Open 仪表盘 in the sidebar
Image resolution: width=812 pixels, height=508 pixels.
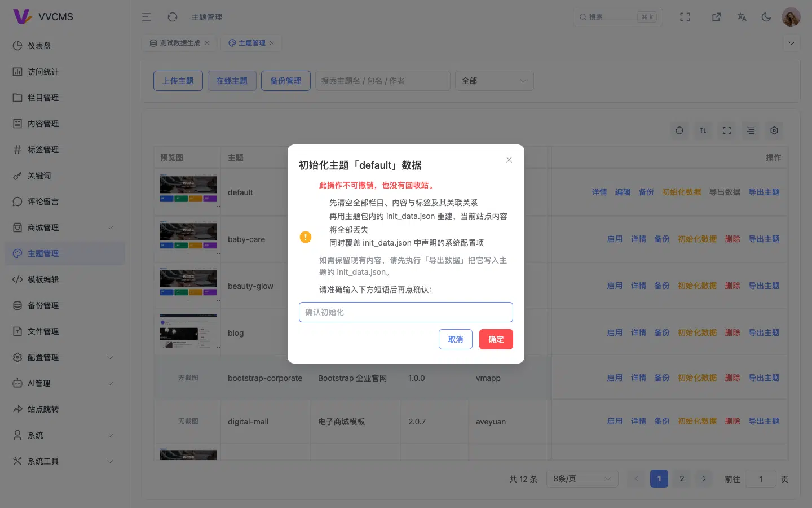click(x=65, y=46)
